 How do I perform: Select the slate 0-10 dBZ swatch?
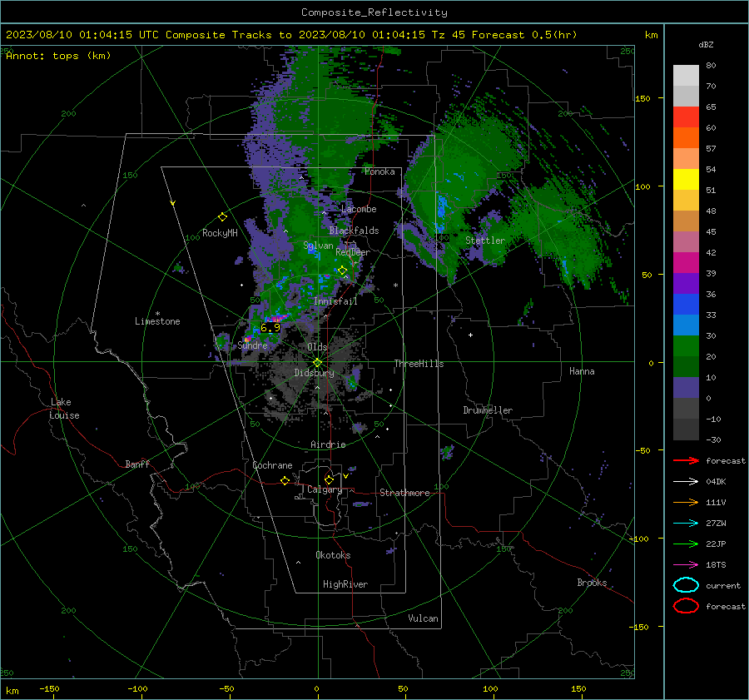(x=686, y=388)
